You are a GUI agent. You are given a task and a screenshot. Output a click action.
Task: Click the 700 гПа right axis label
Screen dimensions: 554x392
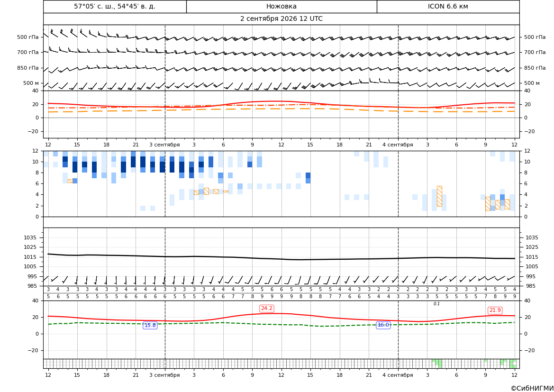[535, 52]
